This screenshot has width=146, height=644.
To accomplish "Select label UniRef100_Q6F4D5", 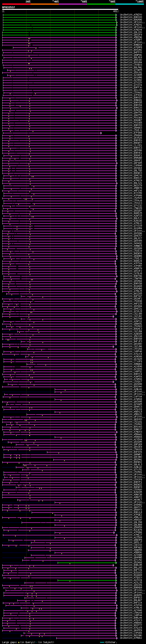I will (131, 163).
